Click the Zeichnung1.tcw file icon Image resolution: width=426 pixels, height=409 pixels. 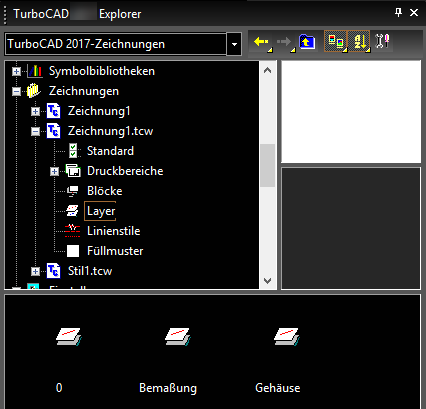(53, 131)
